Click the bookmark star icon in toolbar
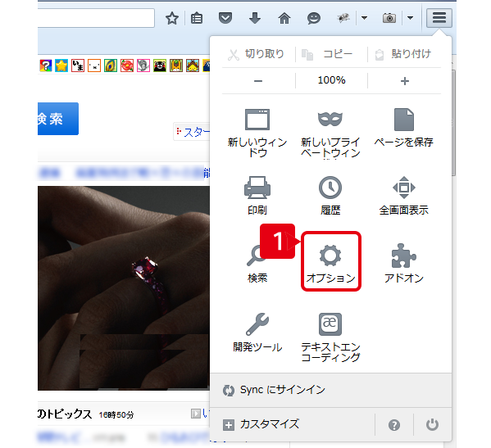This screenshot has height=448, width=491. (x=172, y=18)
